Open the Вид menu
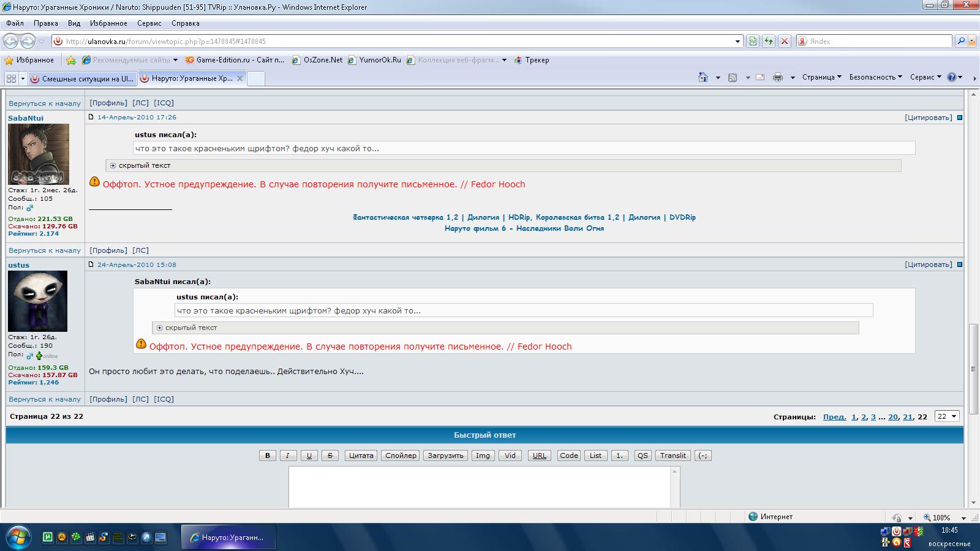The width and height of the screenshot is (980, 551). coord(74,23)
